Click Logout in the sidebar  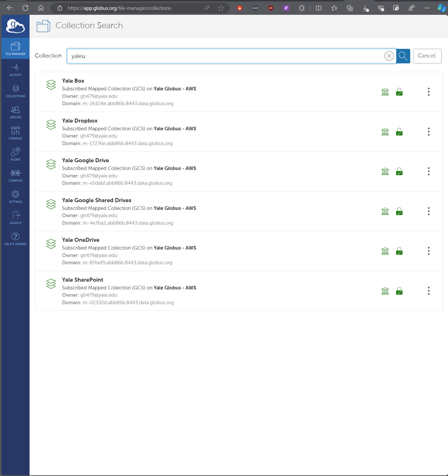tap(15, 218)
